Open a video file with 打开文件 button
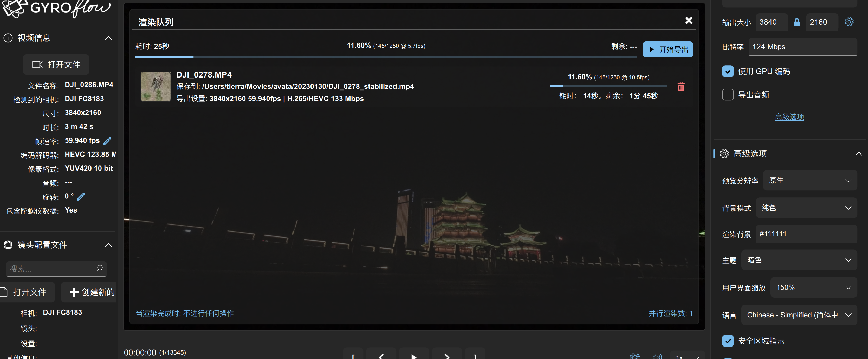Screen dimensions: 868x359 click(x=56, y=65)
